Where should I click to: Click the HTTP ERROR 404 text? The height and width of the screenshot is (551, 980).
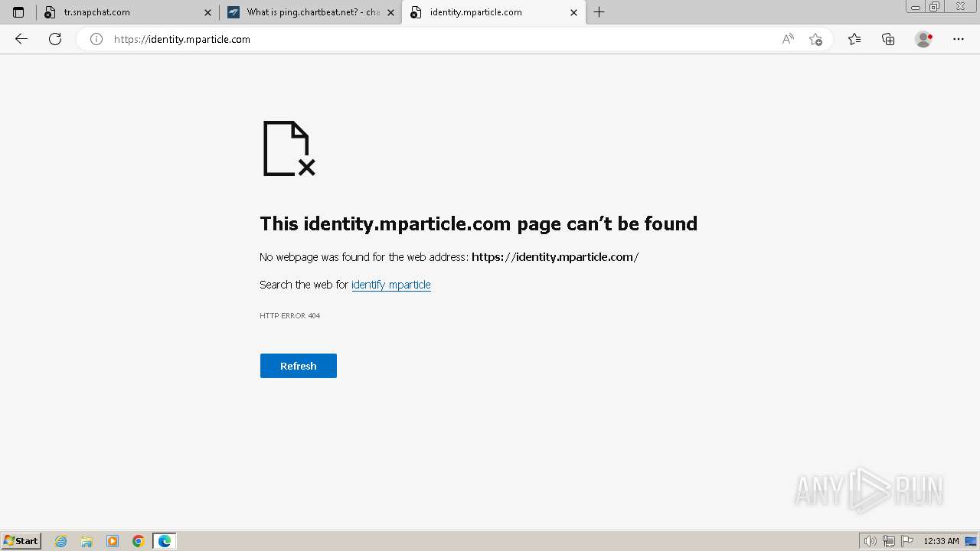click(x=290, y=315)
